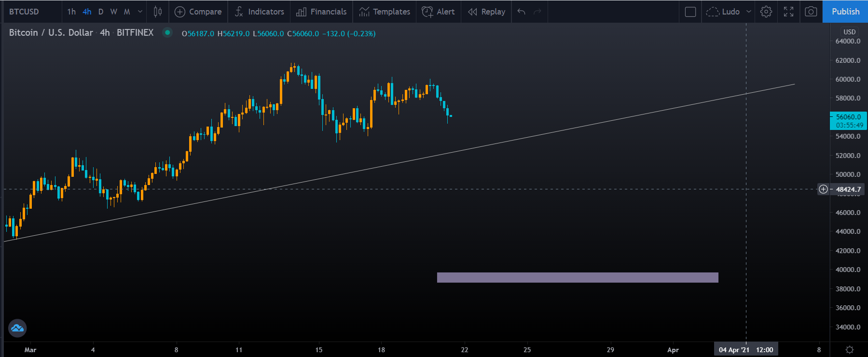Image resolution: width=868 pixels, height=357 pixels.
Task: Open the Financials panel
Action: [x=321, y=12]
